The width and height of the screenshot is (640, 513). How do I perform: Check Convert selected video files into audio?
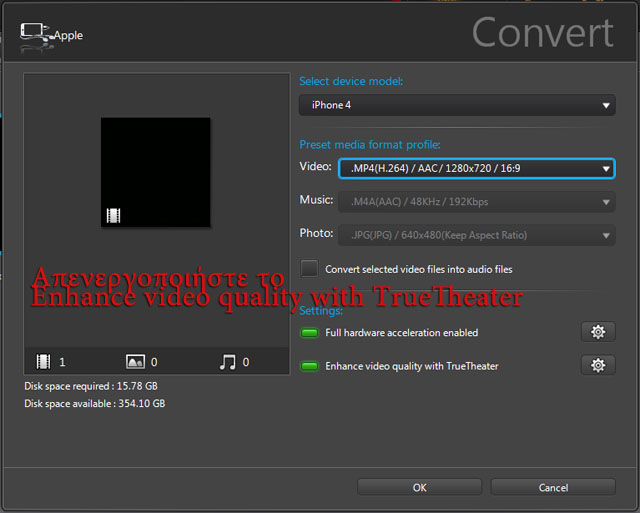click(x=309, y=269)
